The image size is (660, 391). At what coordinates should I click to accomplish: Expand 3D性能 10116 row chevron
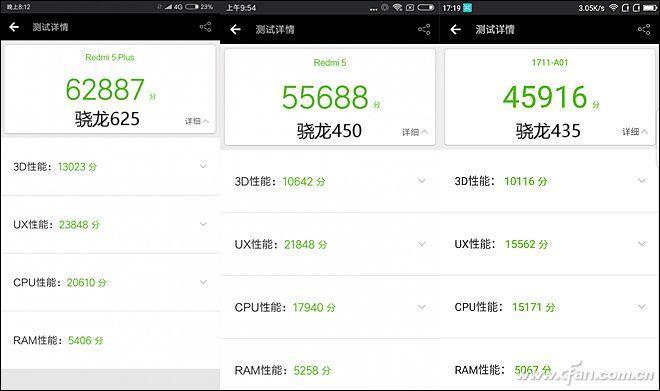642,181
